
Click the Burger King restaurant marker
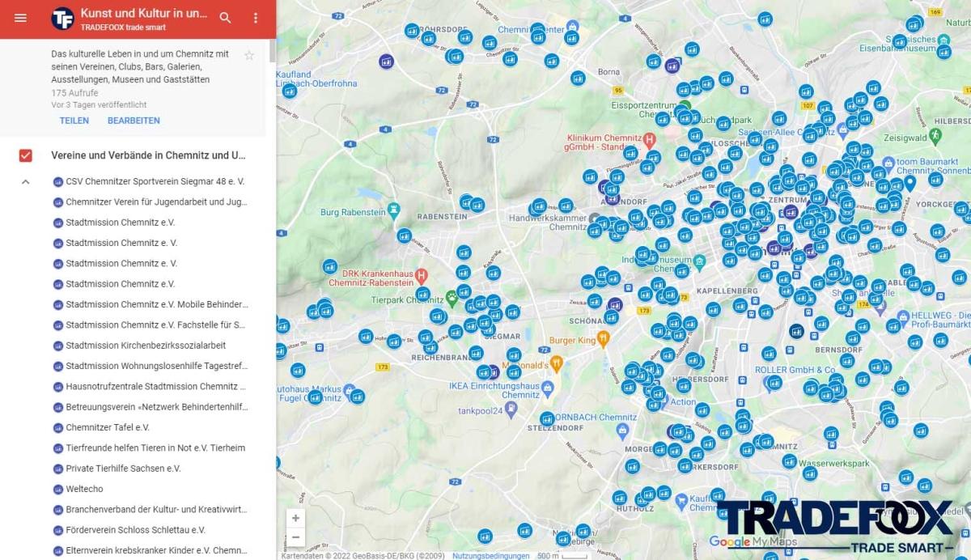pos(603,337)
